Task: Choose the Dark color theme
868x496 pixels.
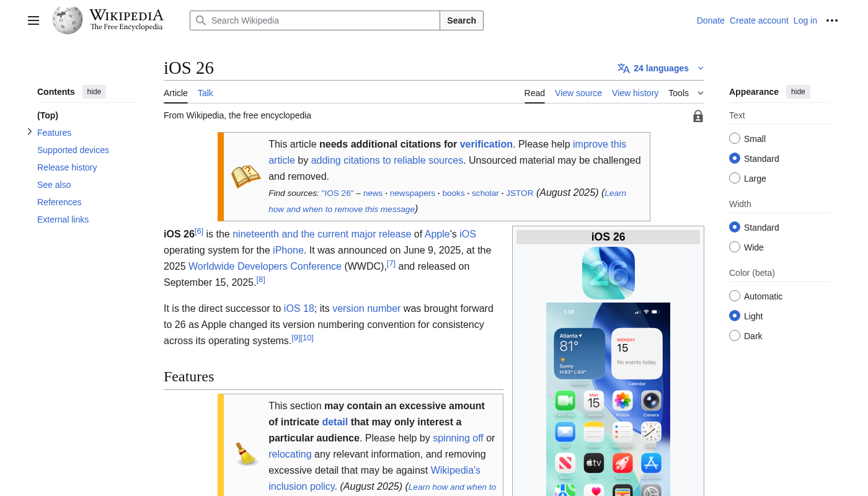Action: point(735,335)
